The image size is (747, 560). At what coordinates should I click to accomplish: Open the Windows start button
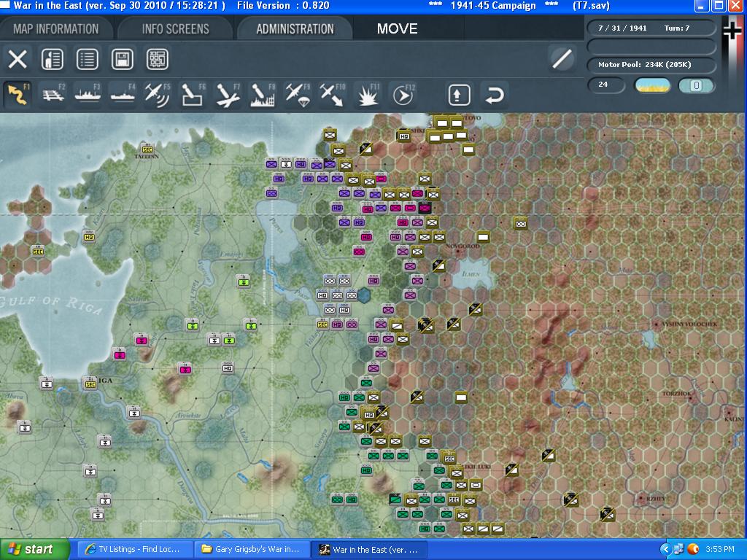pos(35,549)
